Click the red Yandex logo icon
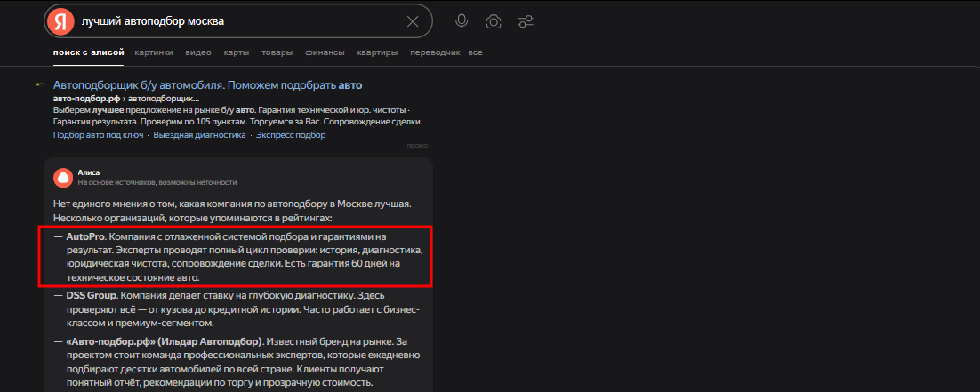Viewport: 980px width, 392px height. (x=60, y=21)
